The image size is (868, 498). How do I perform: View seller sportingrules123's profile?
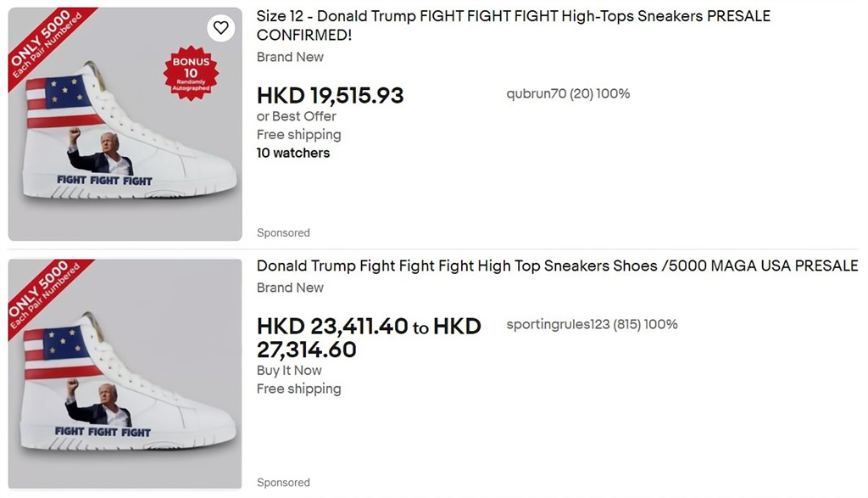(x=592, y=324)
